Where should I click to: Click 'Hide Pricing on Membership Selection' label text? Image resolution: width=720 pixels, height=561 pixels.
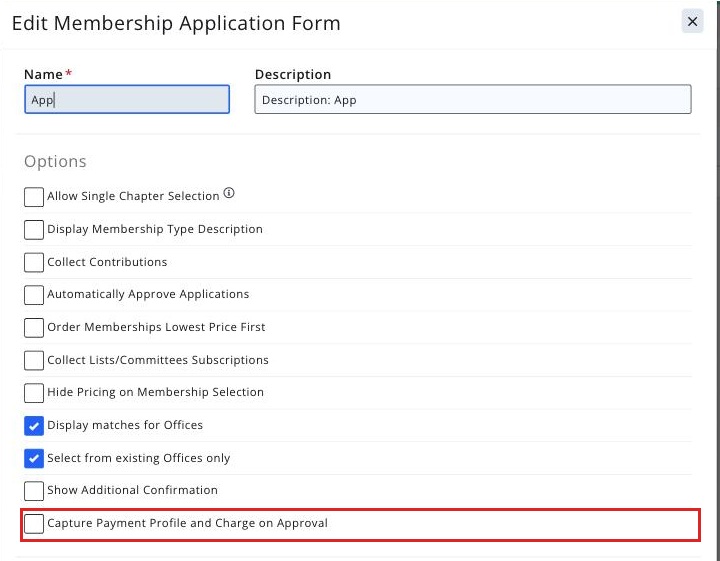click(x=155, y=393)
